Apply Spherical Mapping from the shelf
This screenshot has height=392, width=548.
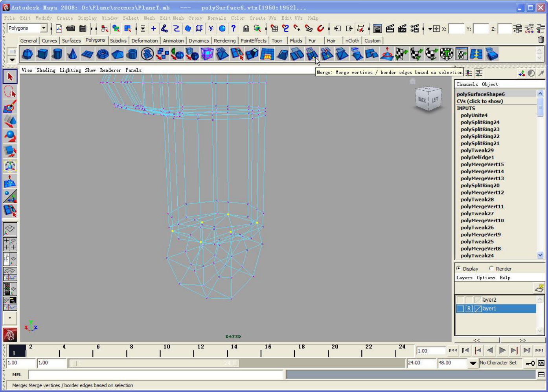(x=431, y=54)
